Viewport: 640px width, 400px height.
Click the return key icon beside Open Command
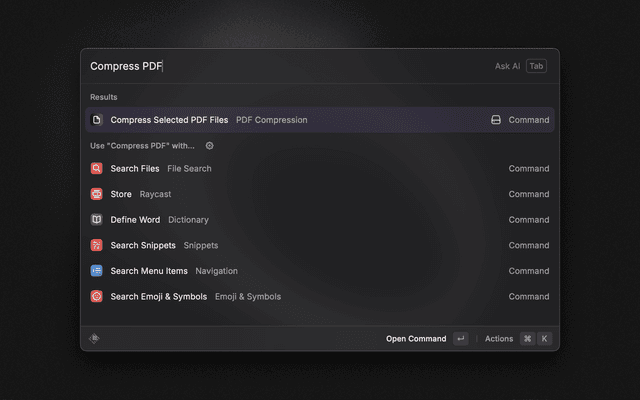[x=460, y=339]
